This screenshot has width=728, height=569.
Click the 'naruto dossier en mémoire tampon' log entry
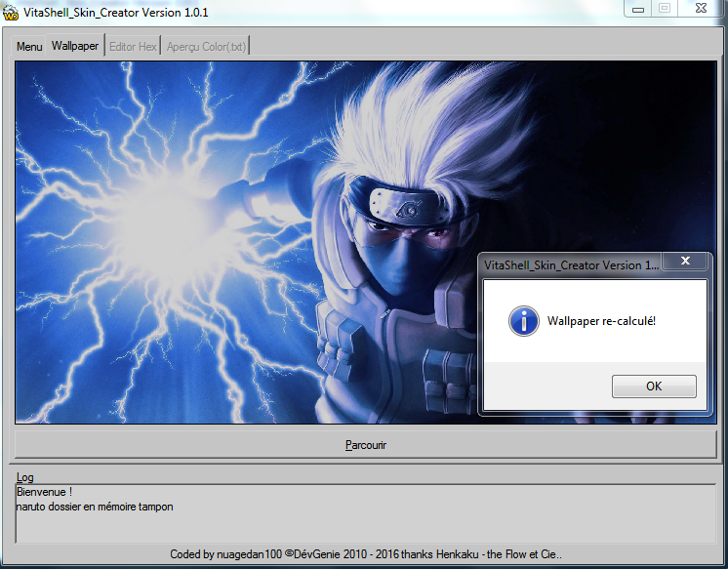coord(95,507)
